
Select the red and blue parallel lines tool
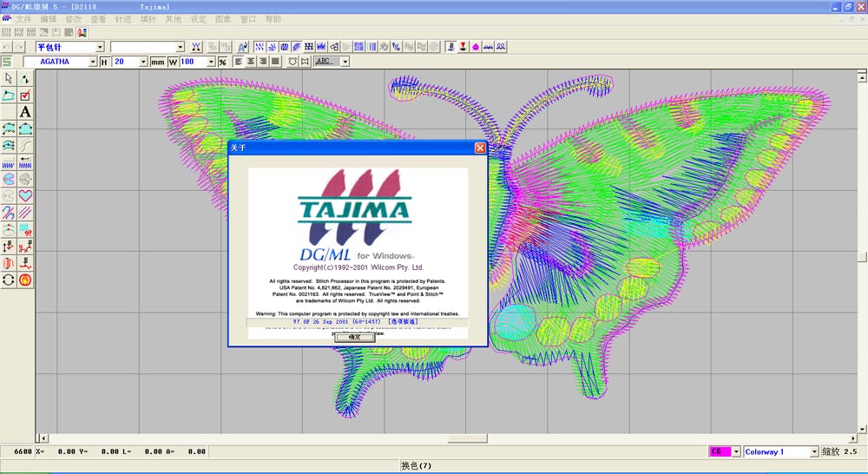[25, 213]
